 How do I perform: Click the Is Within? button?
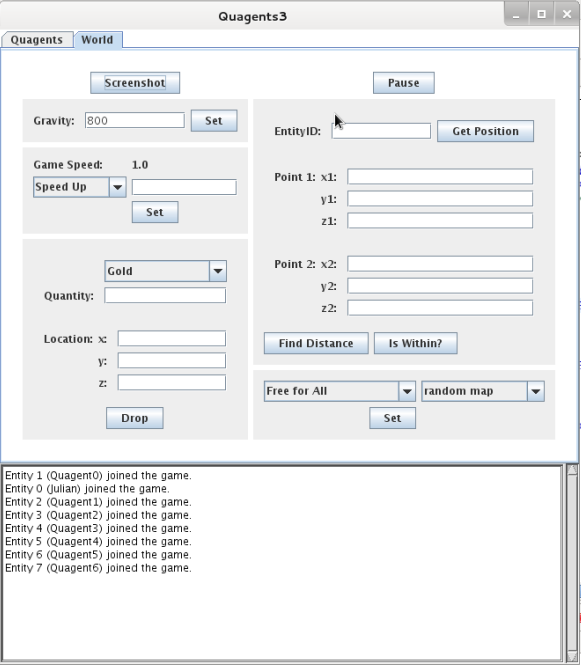pos(415,343)
